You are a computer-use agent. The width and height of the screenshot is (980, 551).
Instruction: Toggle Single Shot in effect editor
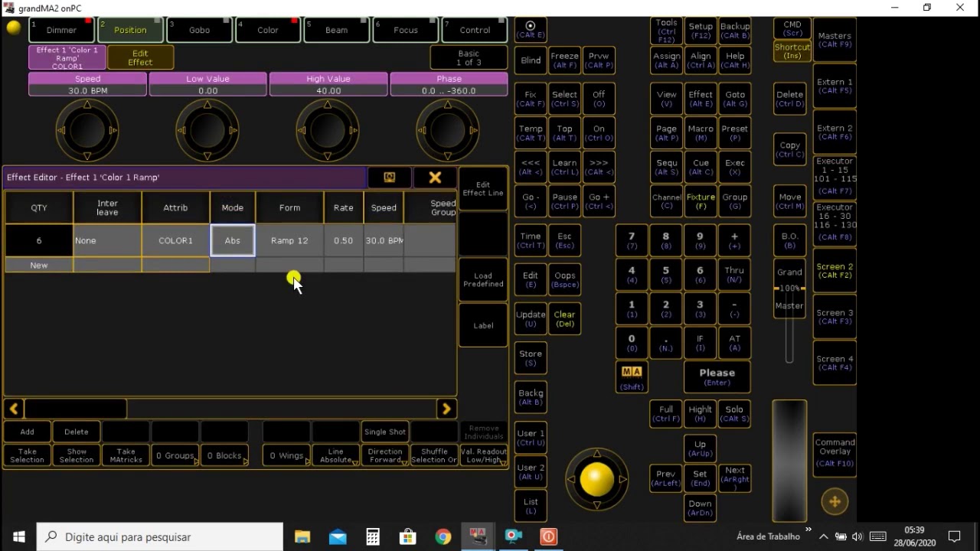[385, 432]
